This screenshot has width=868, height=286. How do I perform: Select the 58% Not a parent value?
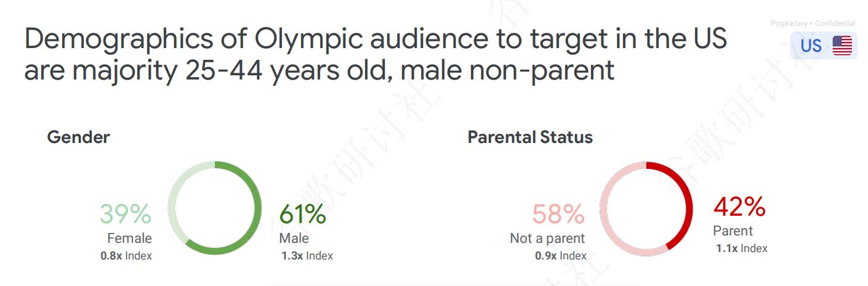(558, 214)
